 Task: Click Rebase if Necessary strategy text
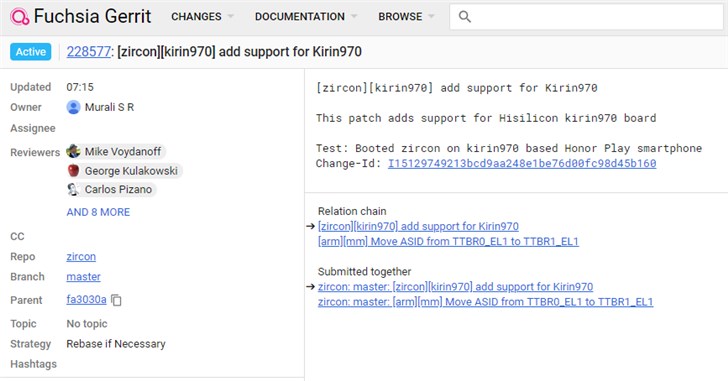(x=116, y=344)
